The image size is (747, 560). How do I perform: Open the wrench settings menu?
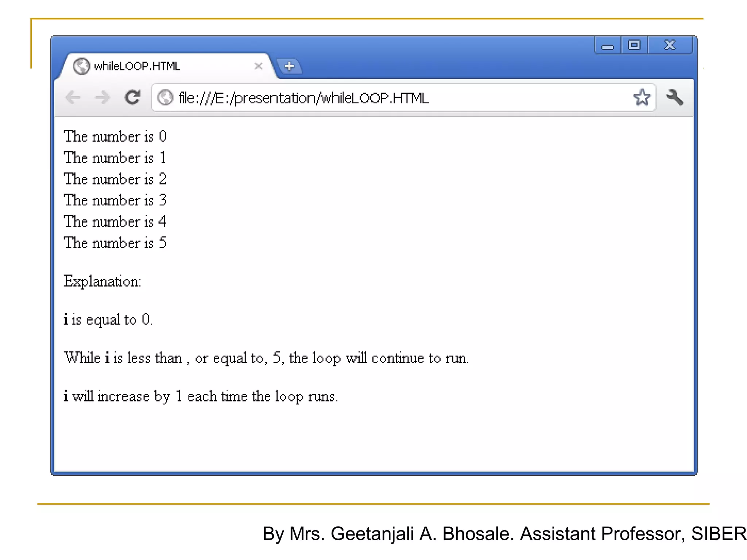point(675,97)
